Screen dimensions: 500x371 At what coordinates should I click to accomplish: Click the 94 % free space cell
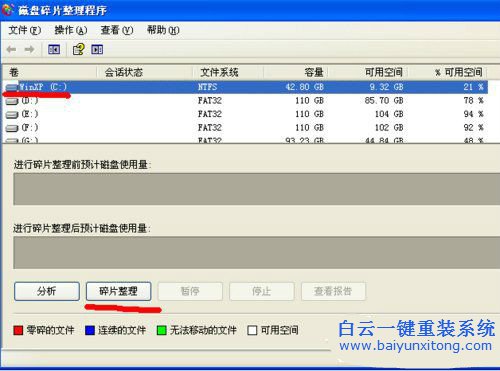[473, 114]
